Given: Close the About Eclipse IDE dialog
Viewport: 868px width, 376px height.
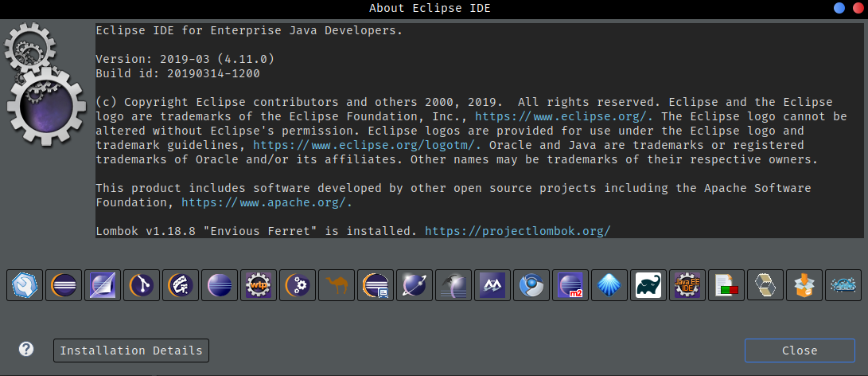Looking at the screenshot, I should 800,351.
